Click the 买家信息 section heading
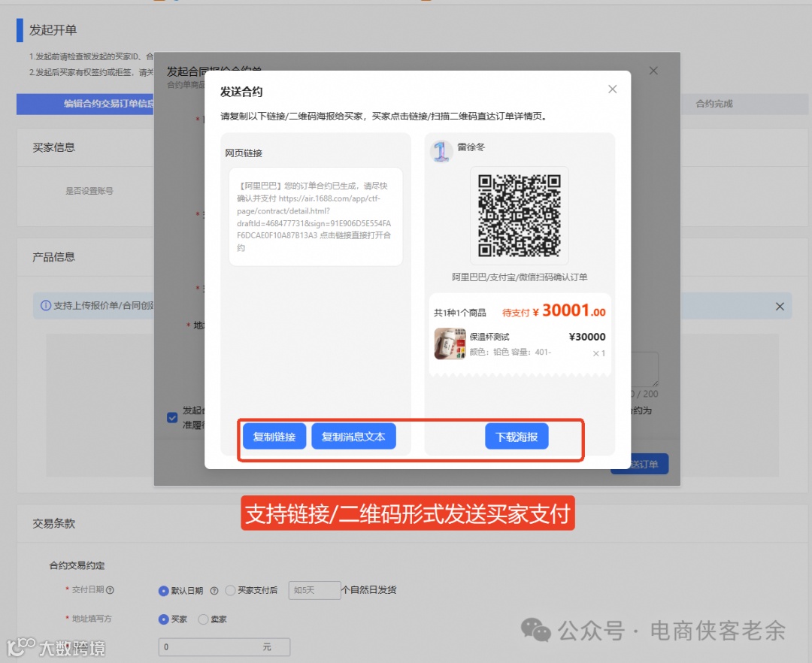The width and height of the screenshot is (812, 663). coord(54,147)
